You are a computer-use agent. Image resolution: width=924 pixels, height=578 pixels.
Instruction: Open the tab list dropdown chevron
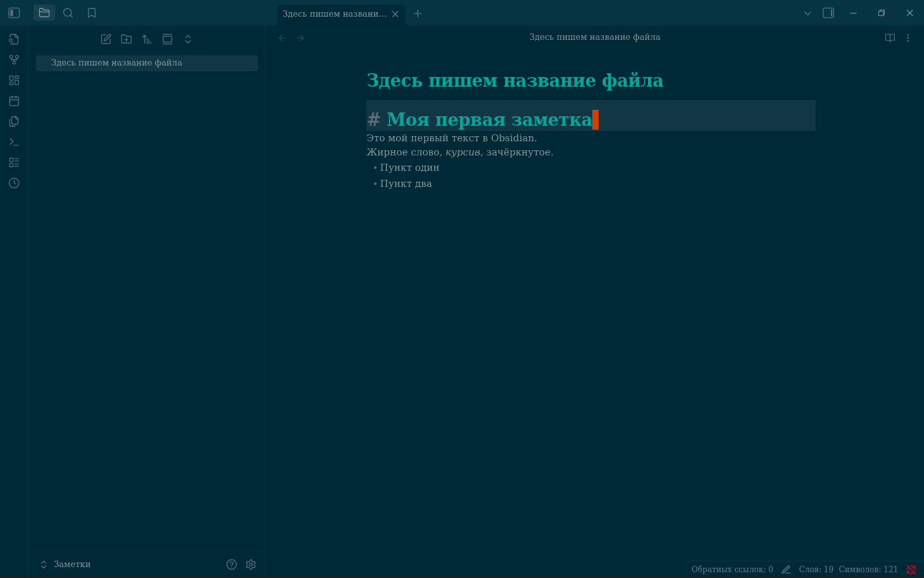coord(808,13)
